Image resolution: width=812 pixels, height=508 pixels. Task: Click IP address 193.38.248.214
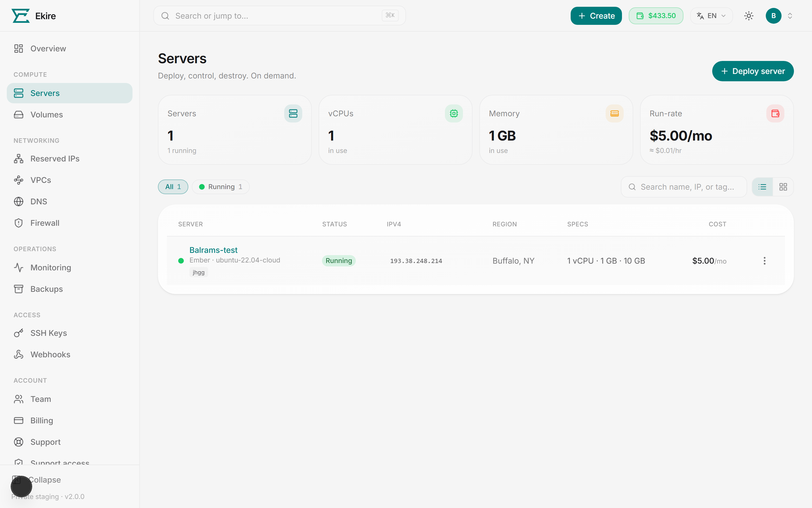(416, 261)
